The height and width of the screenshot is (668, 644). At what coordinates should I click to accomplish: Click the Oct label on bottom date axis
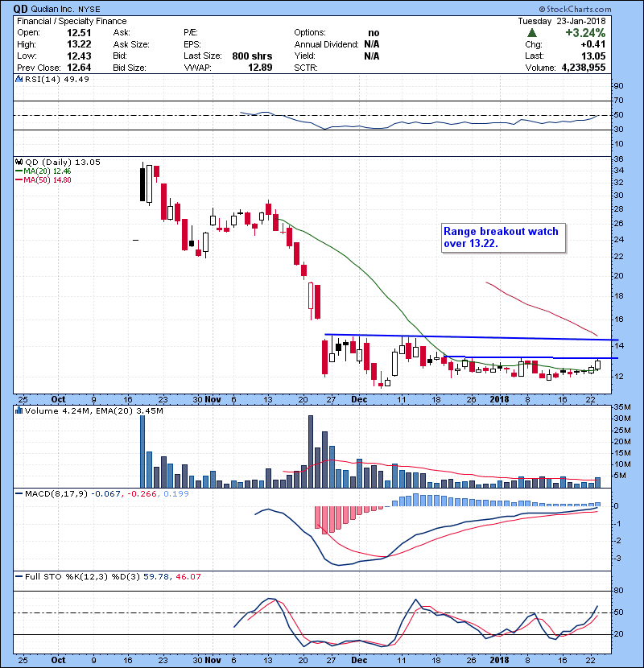pyautogui.click(x=59, y=660)
